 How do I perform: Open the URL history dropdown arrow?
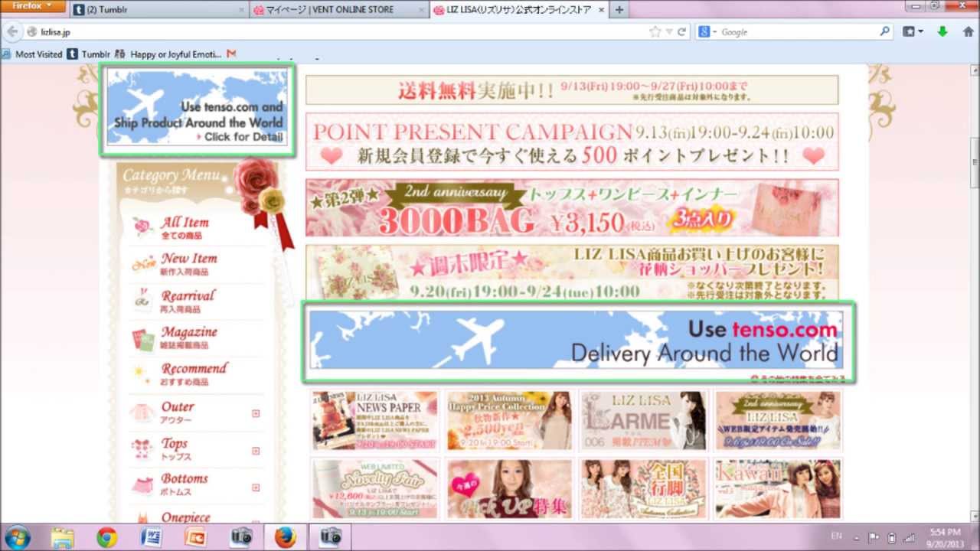tap(669, 32)
